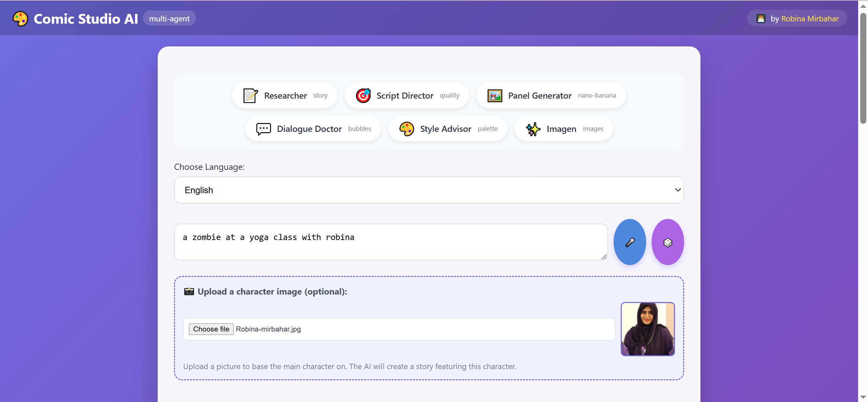
Task: Click the microphone voice input button
Action: [x=630, y=242]
